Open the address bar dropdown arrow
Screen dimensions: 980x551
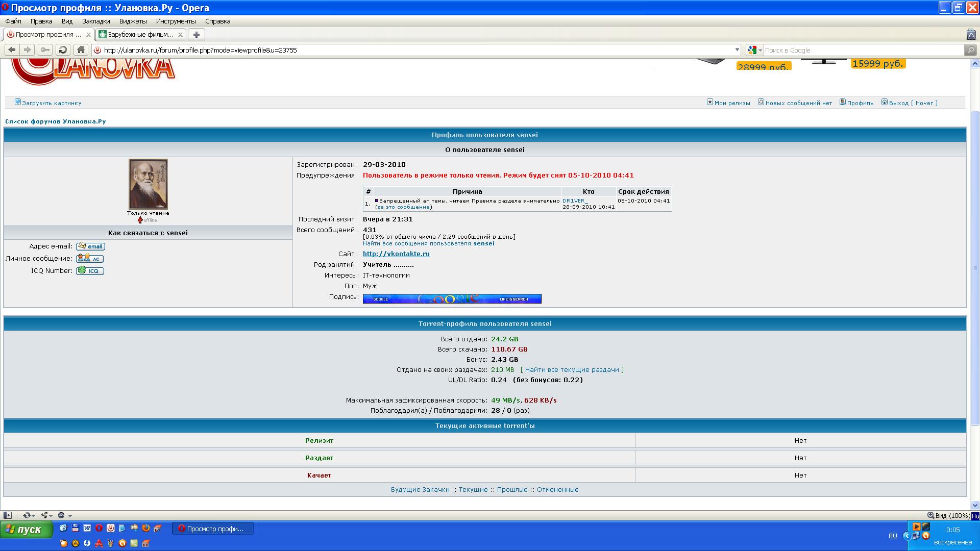737,50
